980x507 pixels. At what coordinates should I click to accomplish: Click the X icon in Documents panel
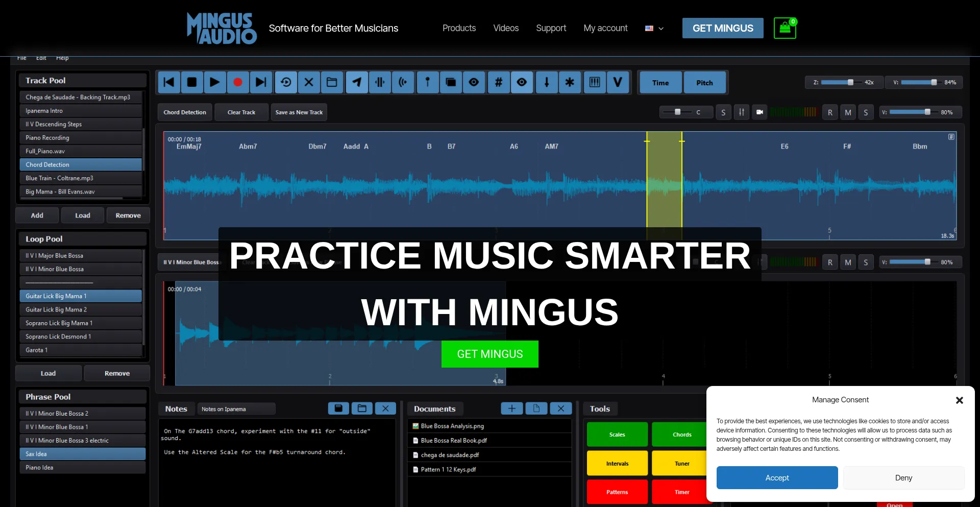point(561,408)
